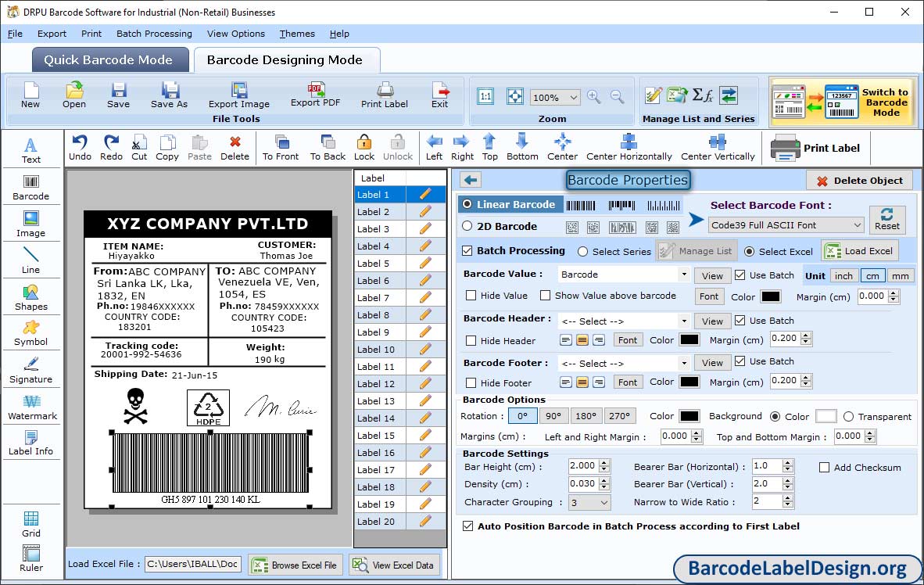Send object To Back
Image resolution: width=924 pixels, height=585 pixels.
[x=328, y=148]
